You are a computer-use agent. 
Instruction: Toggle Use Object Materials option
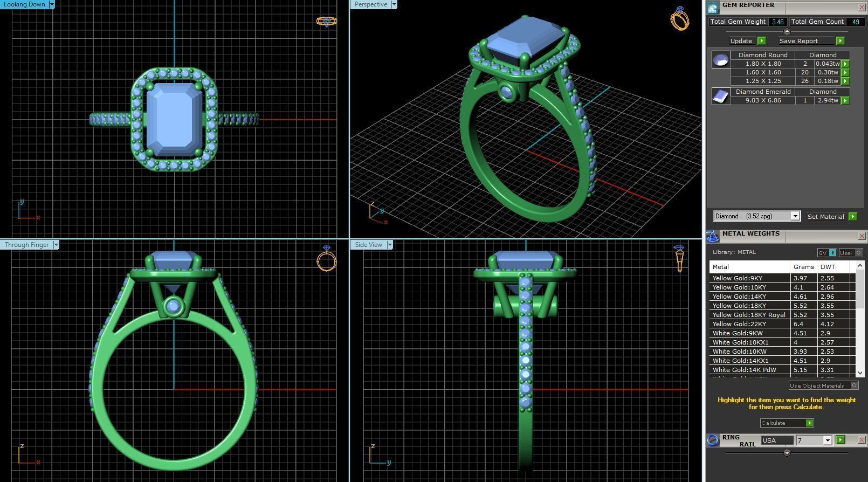[x=823, y=385]
